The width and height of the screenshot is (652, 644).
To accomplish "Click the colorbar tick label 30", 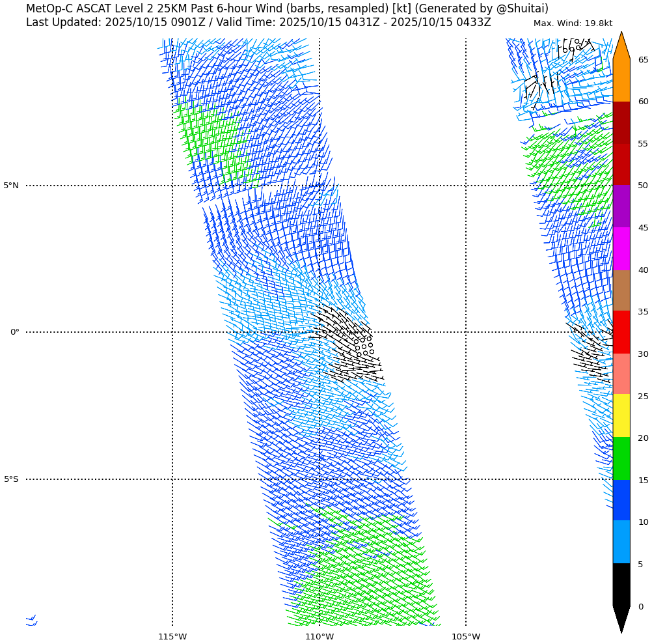I will pos(643,354).
